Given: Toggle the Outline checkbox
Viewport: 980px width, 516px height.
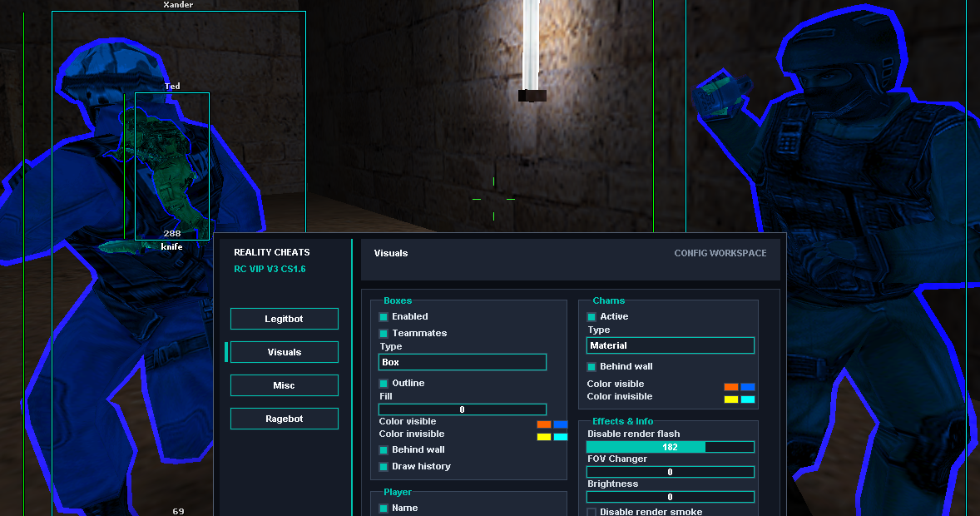Looking at the screenshot, I should click(384, 384).
